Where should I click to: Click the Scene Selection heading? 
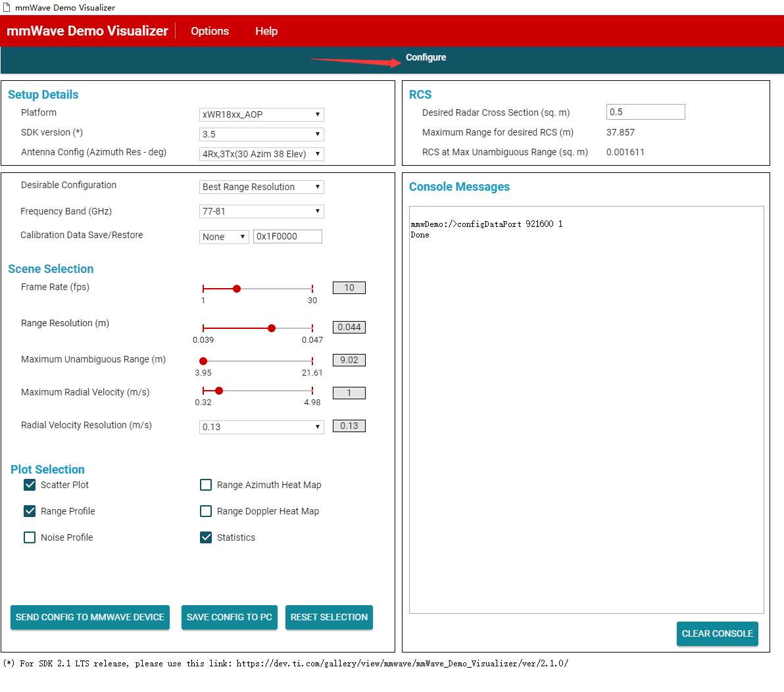pyautogui.click(x=51, y=269)
